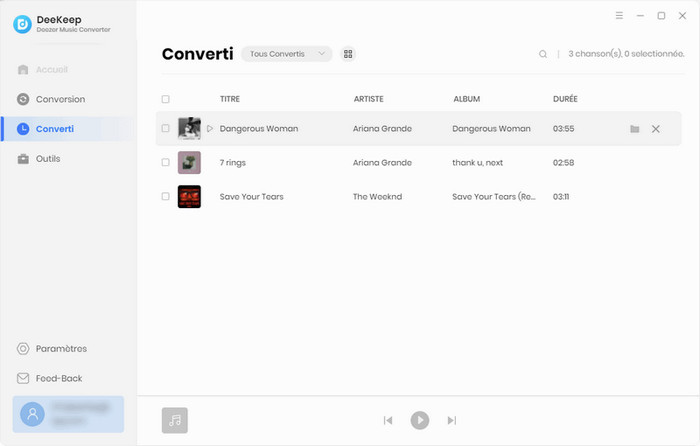This screenshot has width=700, height=446.
Task: Click the music note player artwork
Action: [175, 421]
